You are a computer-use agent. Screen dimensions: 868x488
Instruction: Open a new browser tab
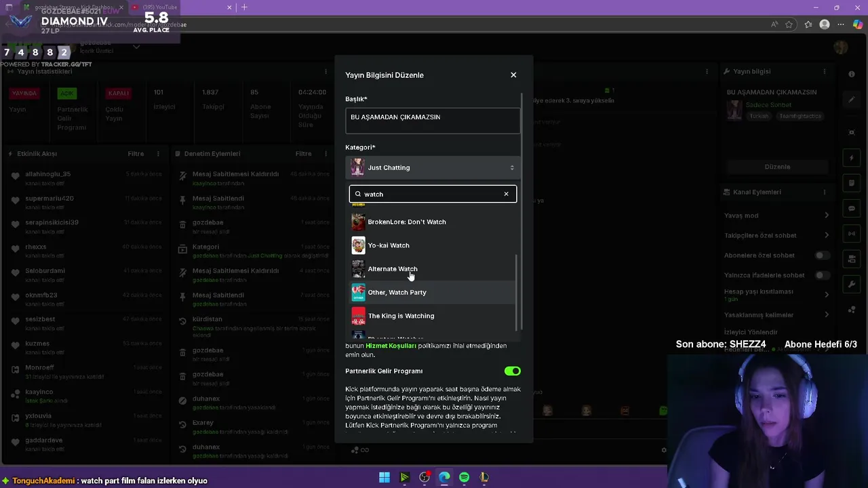coord(244,7)
